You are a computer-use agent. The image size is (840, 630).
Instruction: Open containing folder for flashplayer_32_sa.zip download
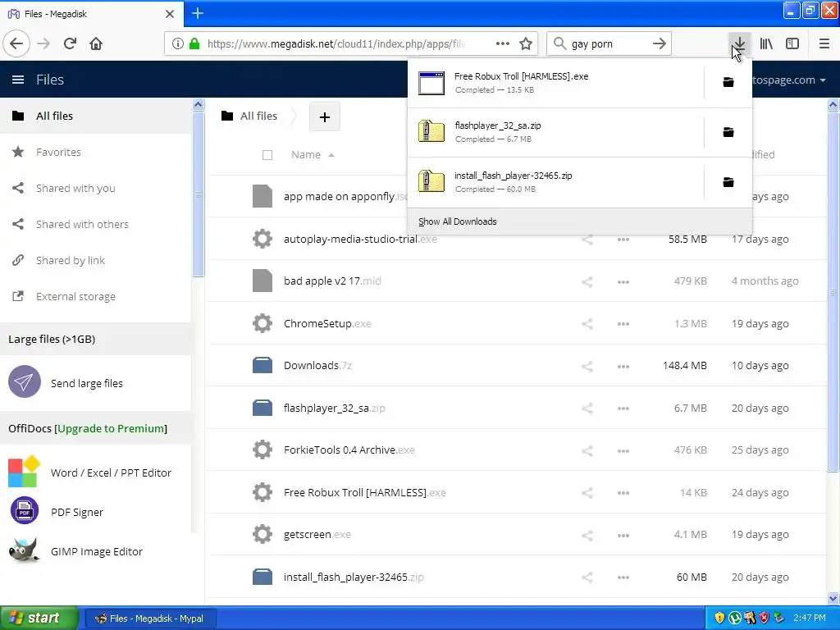pyautogui.click(x=728, y=132)
